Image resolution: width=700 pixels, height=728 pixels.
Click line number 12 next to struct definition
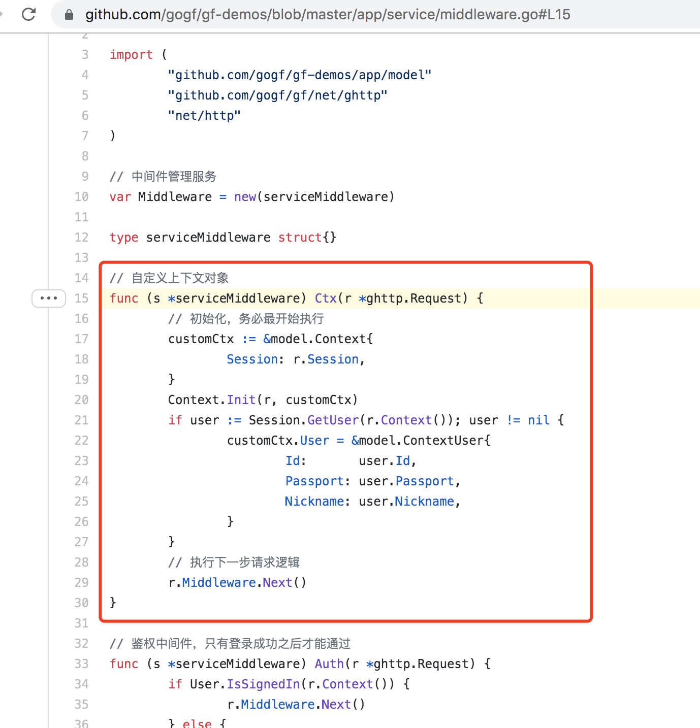pyautogui.click(x=81, y=237)
